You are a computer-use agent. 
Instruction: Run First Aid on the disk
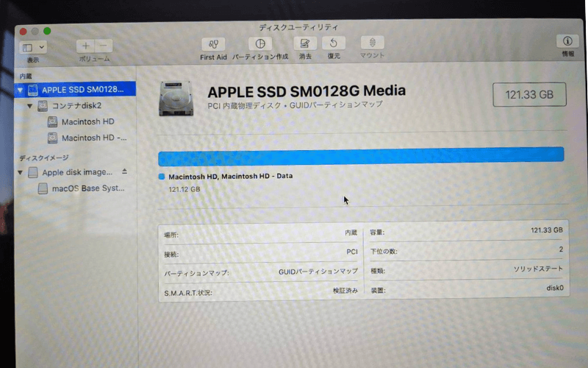(213, 44)
